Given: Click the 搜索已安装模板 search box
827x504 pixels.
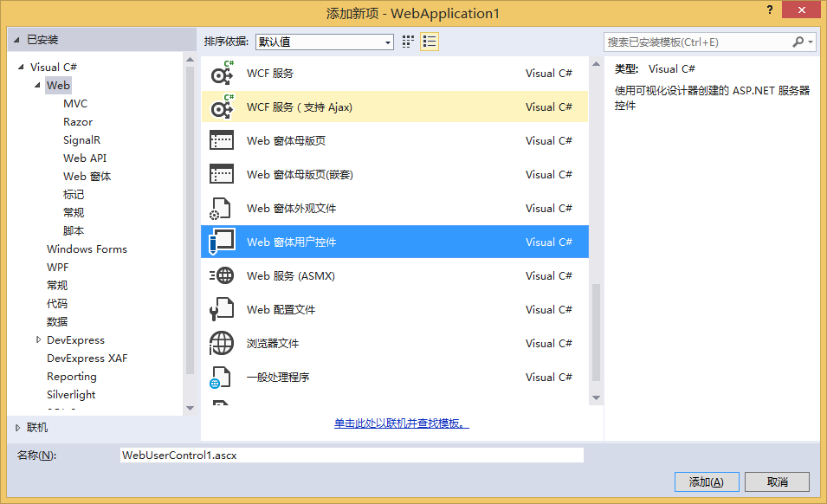Looking at the screenshot, I should 698,42.
